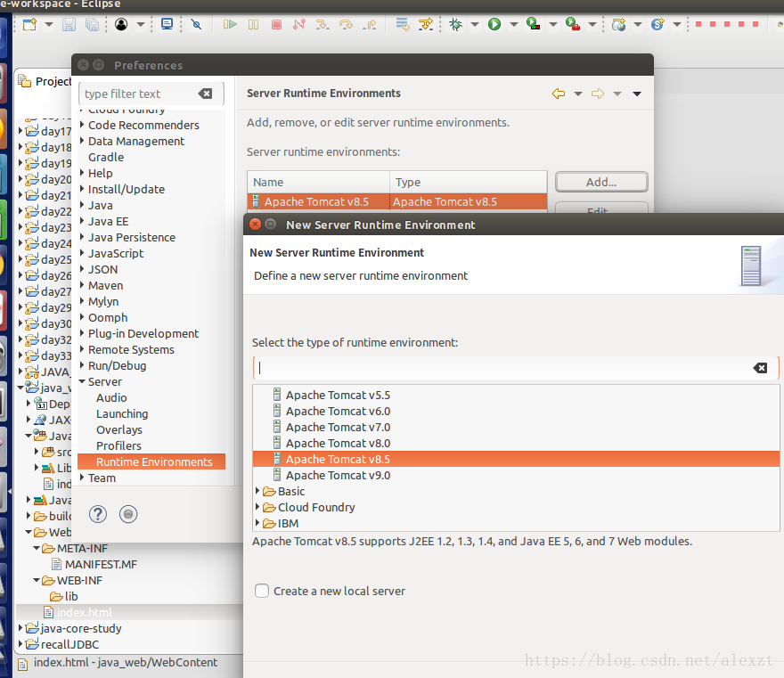Click Back arrow in Preferences header
The height and width of the screenshot is (678, 784).
click(x=559, y=94)
